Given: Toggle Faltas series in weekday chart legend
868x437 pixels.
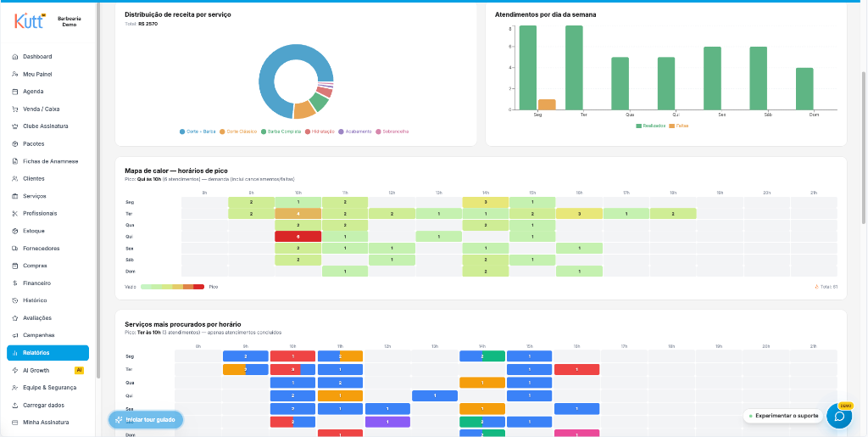Looking at the screenshot, I should pyautogui.click(x=679, y=126).
